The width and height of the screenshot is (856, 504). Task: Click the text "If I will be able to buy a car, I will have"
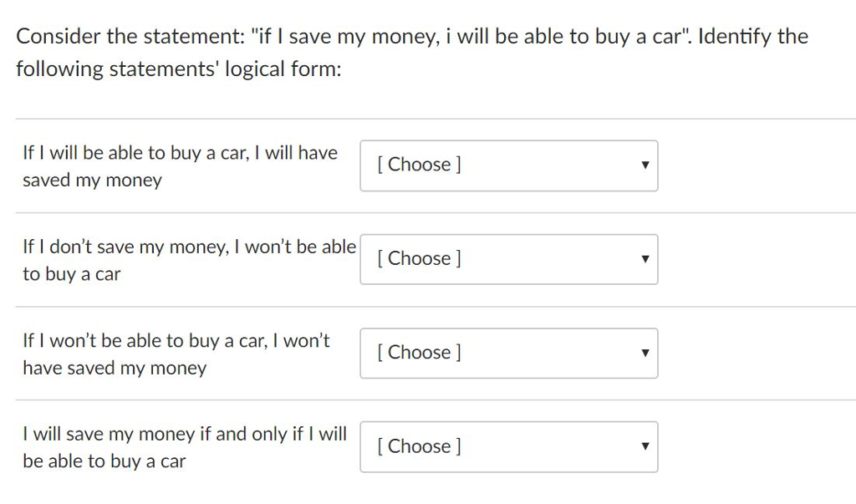(180, 153)
